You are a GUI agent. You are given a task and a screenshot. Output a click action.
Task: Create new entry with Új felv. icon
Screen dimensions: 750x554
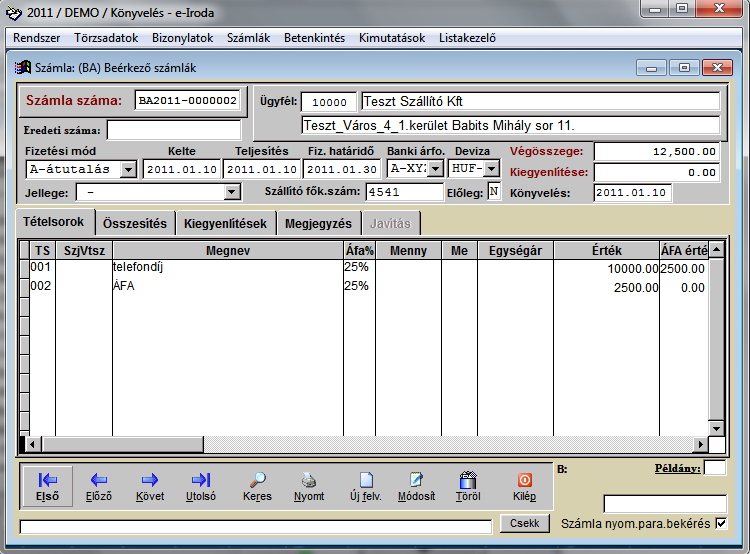(365, 485)
